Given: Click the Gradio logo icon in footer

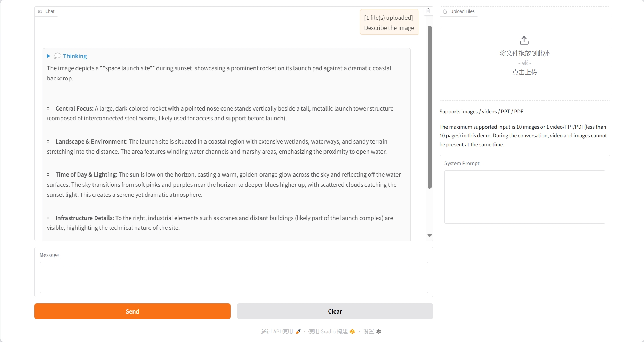Looking at the screenshot, I should (x=352, y=332).
